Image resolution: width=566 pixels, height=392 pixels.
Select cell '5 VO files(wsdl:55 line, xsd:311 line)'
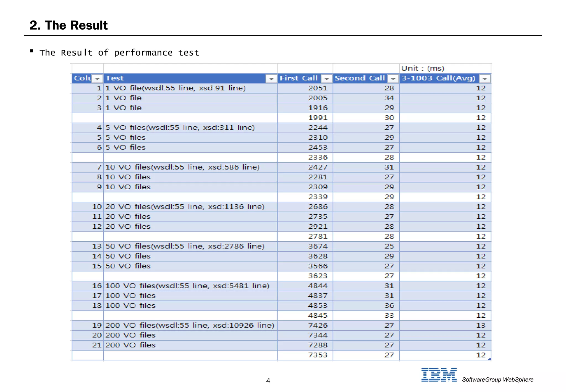pos(191,128)
